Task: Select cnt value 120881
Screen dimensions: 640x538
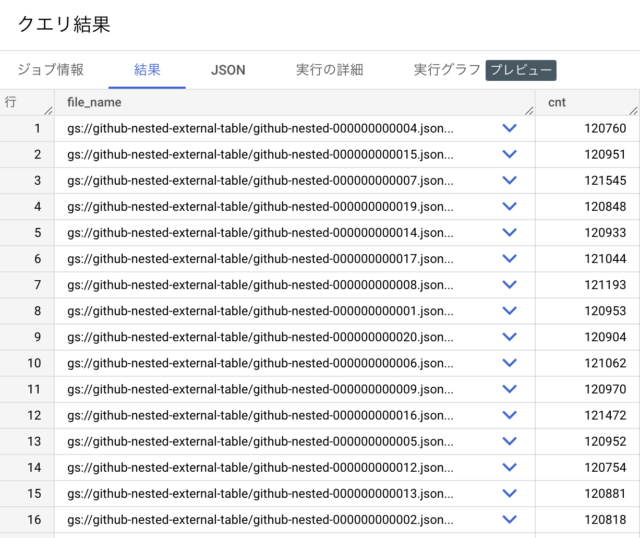Action: (x=605, y=494)
